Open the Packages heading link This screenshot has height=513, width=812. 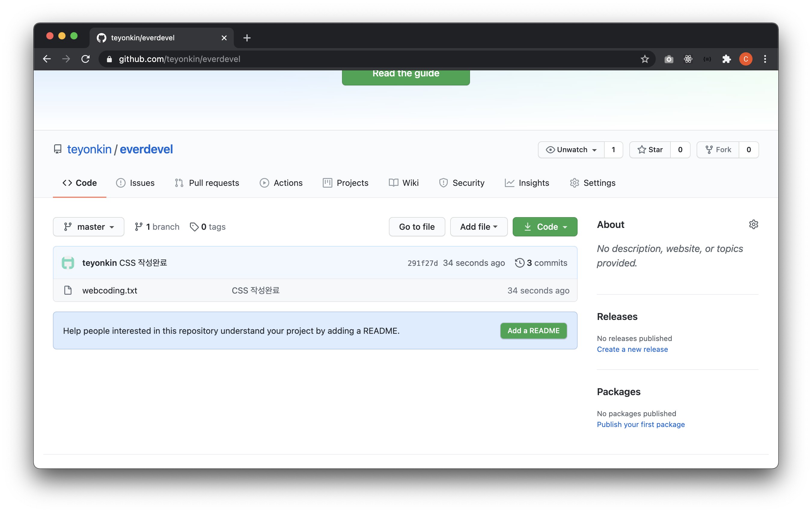[x=618, y=392]
